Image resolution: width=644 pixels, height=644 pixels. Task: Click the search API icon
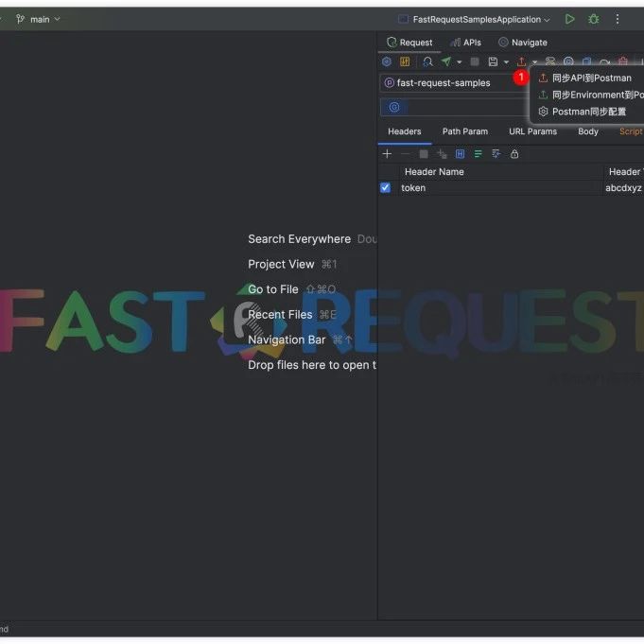pos(427,62)
